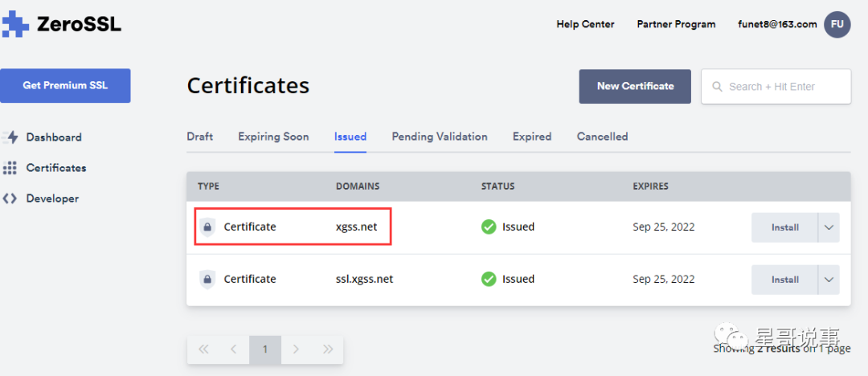
Task: Click Issued status text for xgss.net
Action: coord(518,227)
